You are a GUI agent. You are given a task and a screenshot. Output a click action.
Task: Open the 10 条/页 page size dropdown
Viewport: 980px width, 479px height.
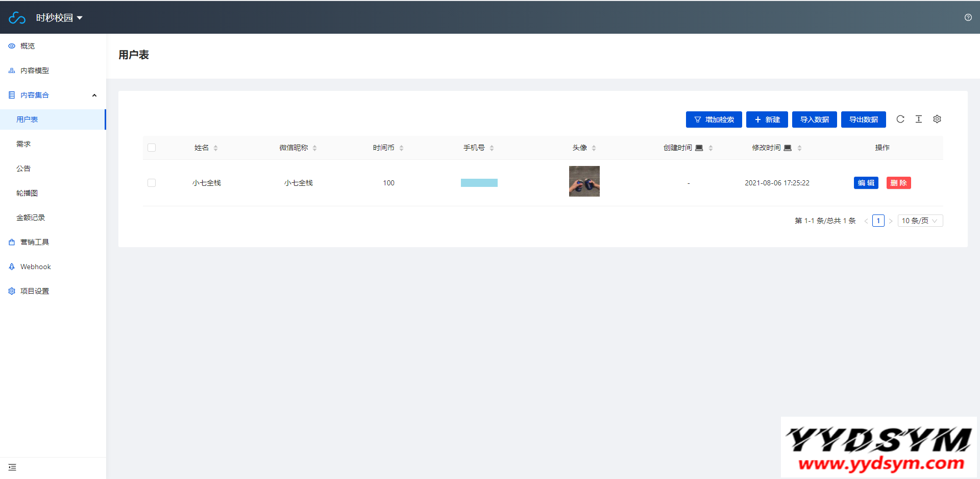click(x=920, y=221)
